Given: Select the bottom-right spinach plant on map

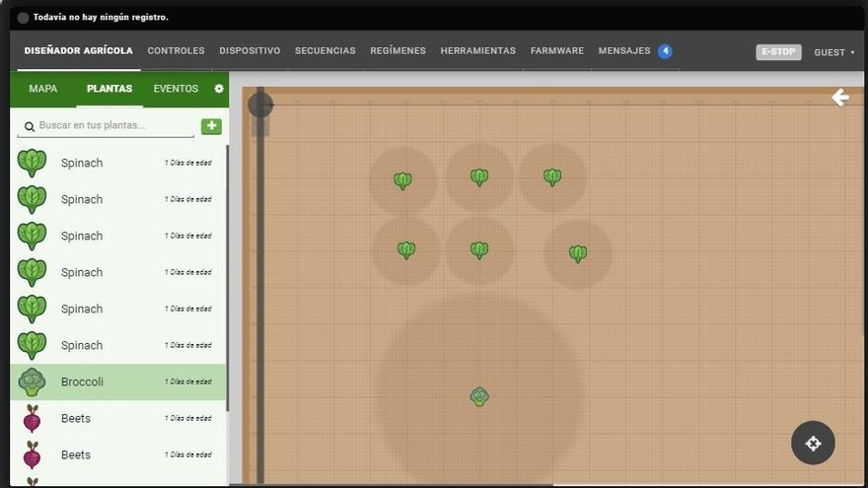Looking at the screenshot, I should 578,253.
